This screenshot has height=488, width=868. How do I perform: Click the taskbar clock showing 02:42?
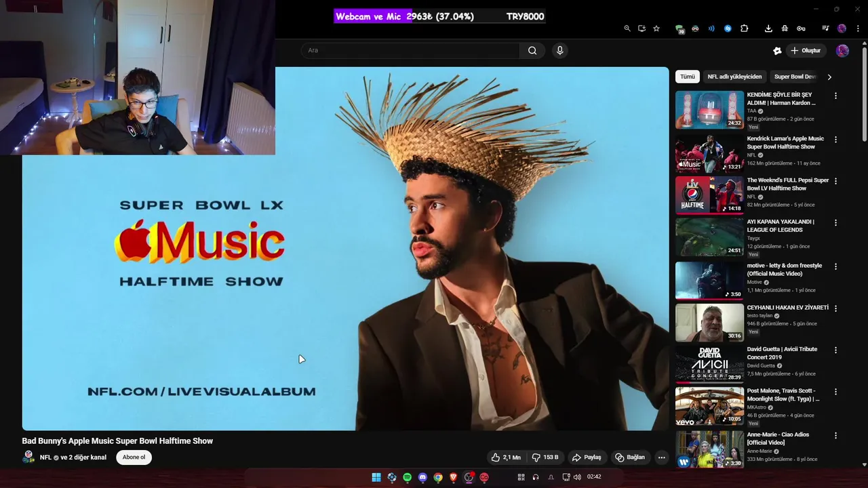coord(594,477)
